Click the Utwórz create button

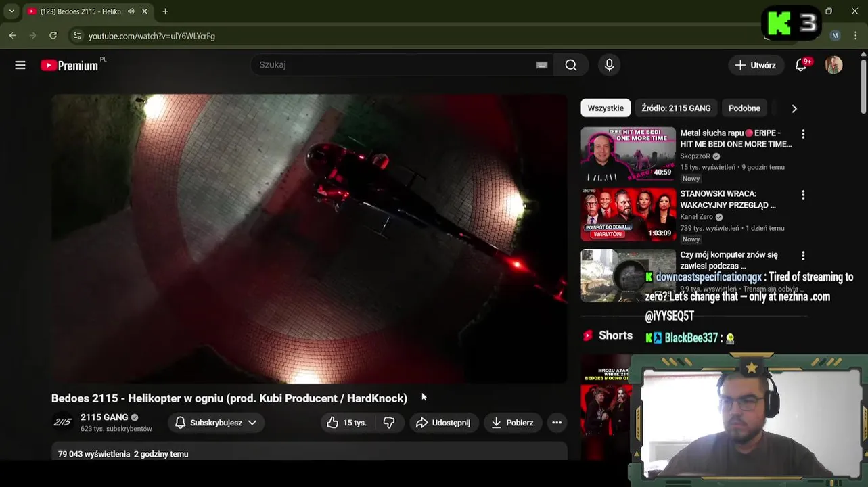click(x=756, y=65)
